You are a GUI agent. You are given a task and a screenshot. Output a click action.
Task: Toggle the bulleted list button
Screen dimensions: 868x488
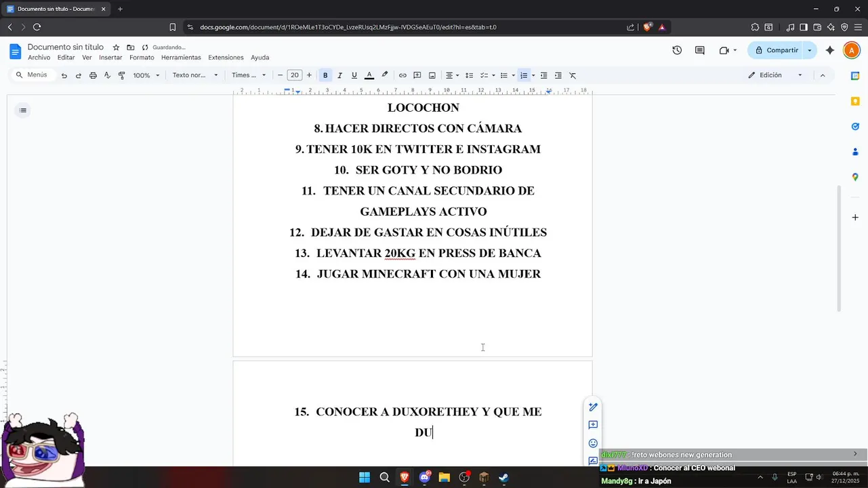click(504, 75)
